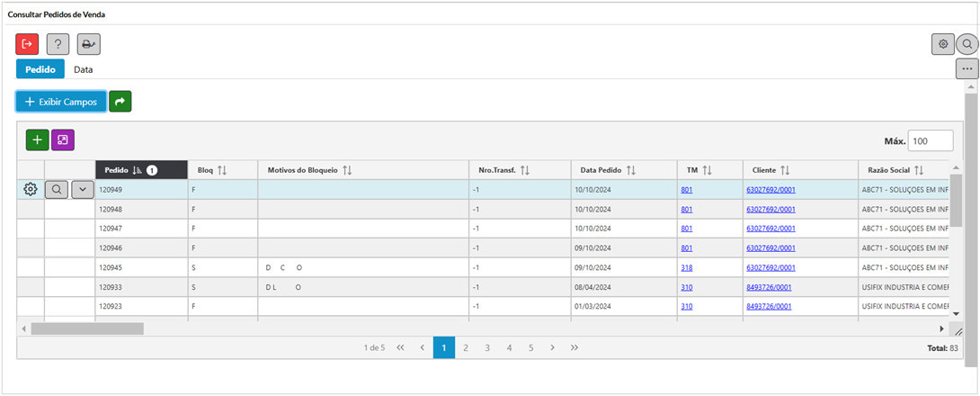Open TM link 318 for order 120945
This screenshot has height=396, width=980.
pos(687,267)
